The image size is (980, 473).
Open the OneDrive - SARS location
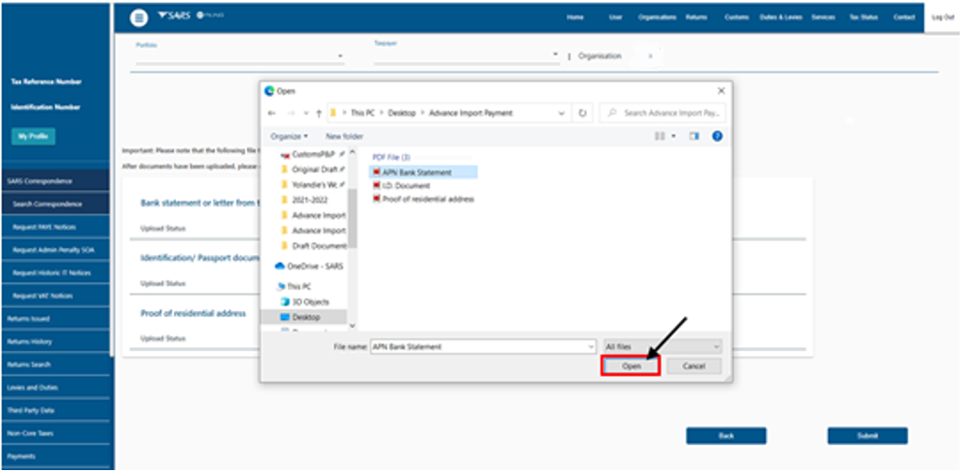pos(315,266)
